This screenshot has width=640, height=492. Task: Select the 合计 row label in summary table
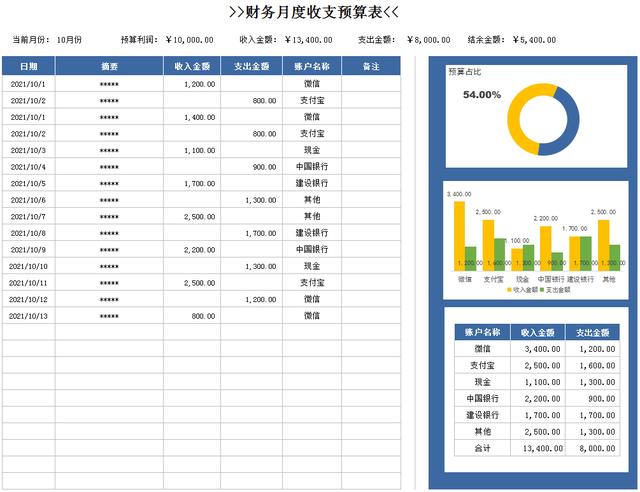[x=482, y=448]
